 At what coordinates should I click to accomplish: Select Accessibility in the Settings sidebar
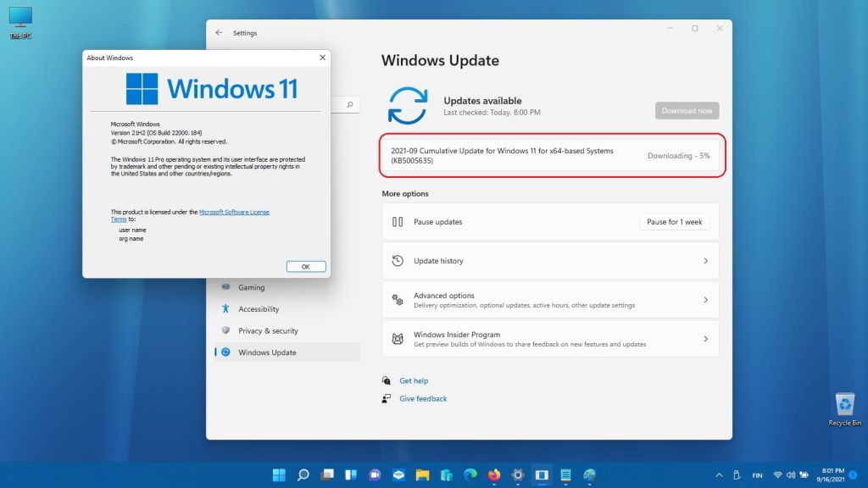tap(259, 309)
